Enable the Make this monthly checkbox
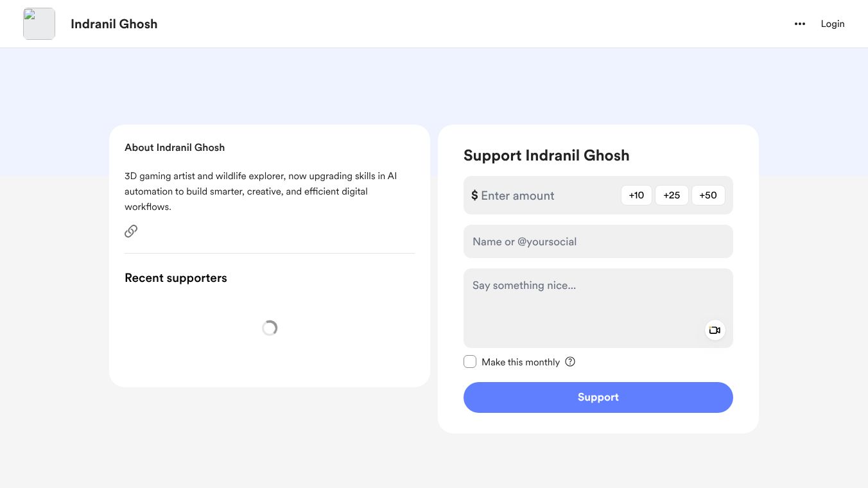Viewport: 868px width, 488px height. 470,362
